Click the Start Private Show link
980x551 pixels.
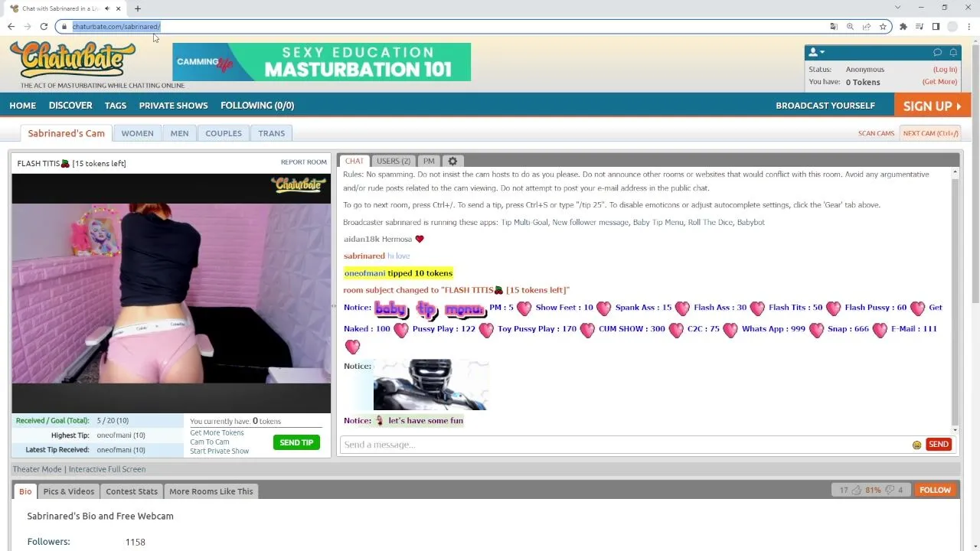(220, 451)
